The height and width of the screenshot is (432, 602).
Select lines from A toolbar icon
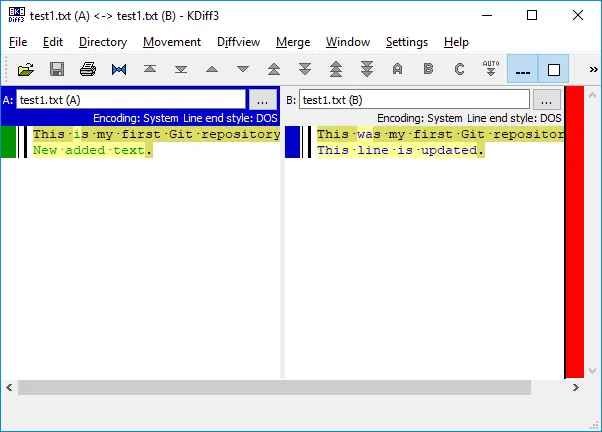pyautogui.click(x=398, y=70)
